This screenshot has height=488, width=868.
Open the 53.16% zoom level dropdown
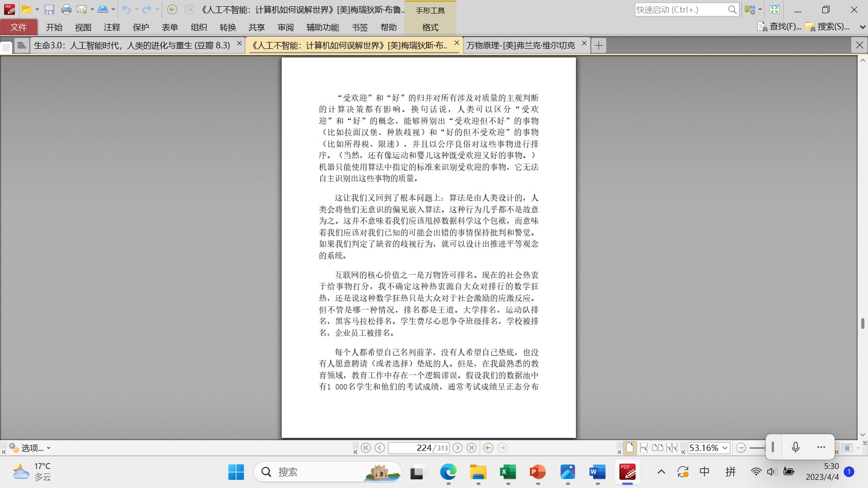(725, 448)
